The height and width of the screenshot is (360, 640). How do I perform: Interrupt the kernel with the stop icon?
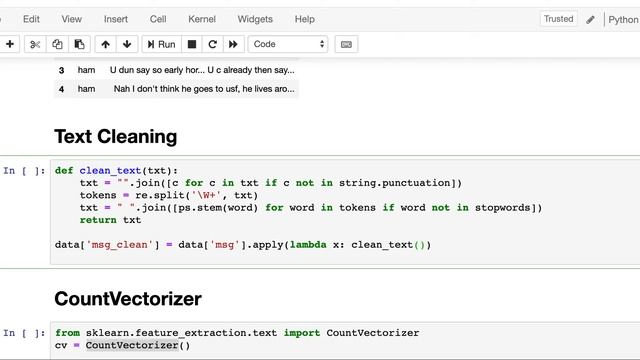192,44
